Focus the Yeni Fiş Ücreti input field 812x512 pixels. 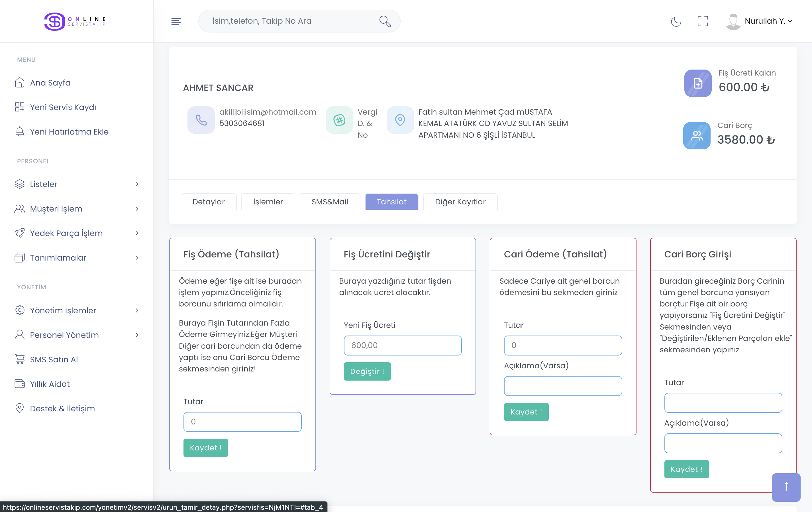[403, 345]
